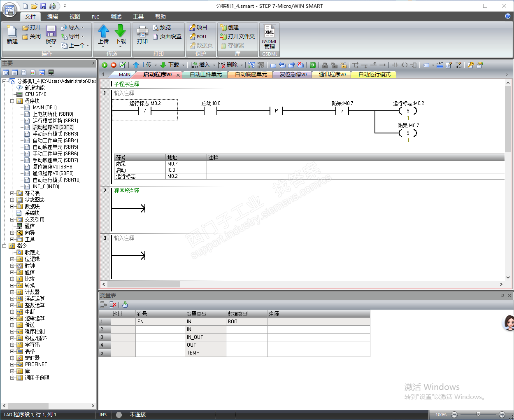Viewport: 514px width, 420px height.
Task: Click the 项目 protection button
Action: click(x=198, y=27)
